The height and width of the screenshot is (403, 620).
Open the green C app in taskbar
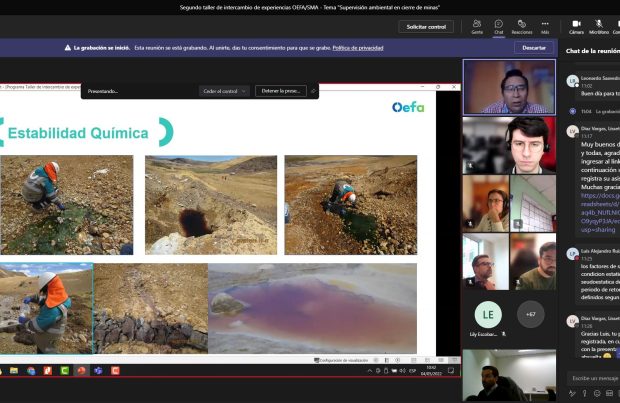coord(64,371)
